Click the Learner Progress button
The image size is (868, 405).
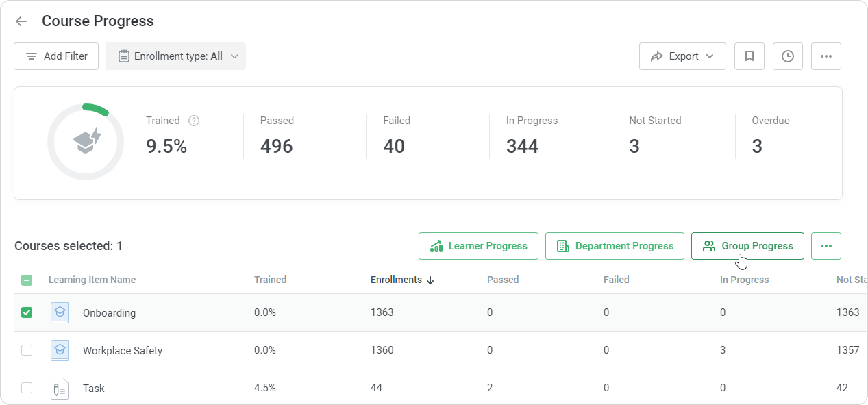(478, 246)
